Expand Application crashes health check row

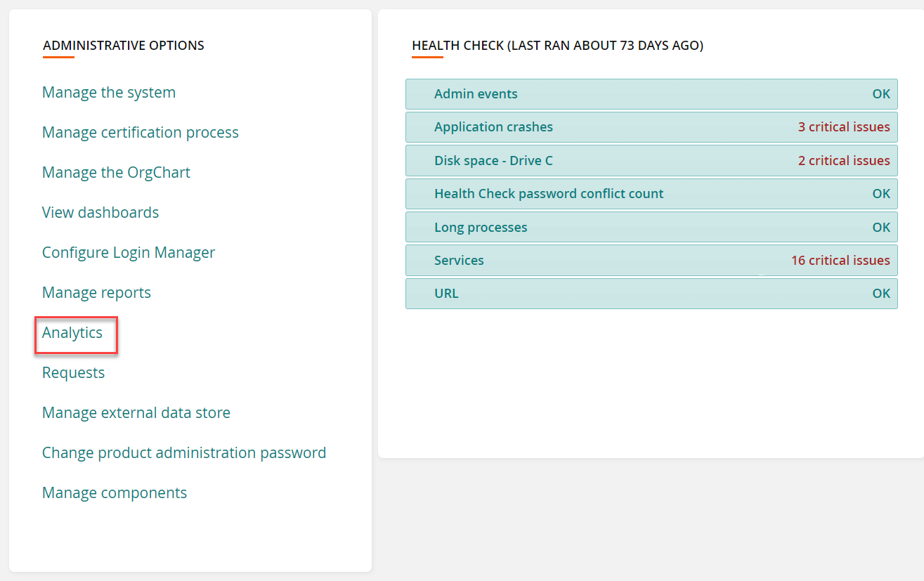click(x=651, y=127)
